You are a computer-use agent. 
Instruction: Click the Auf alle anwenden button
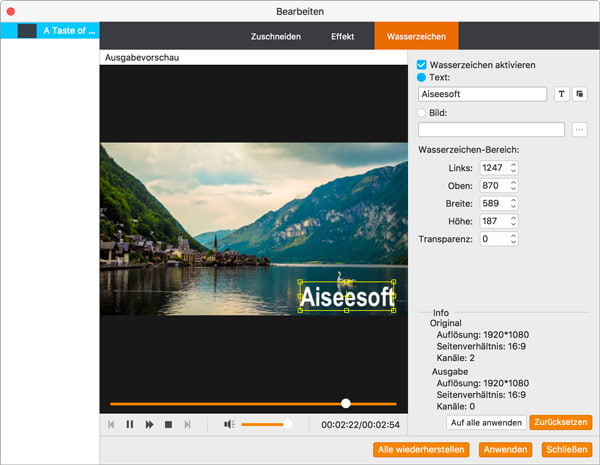pos(485,422)
